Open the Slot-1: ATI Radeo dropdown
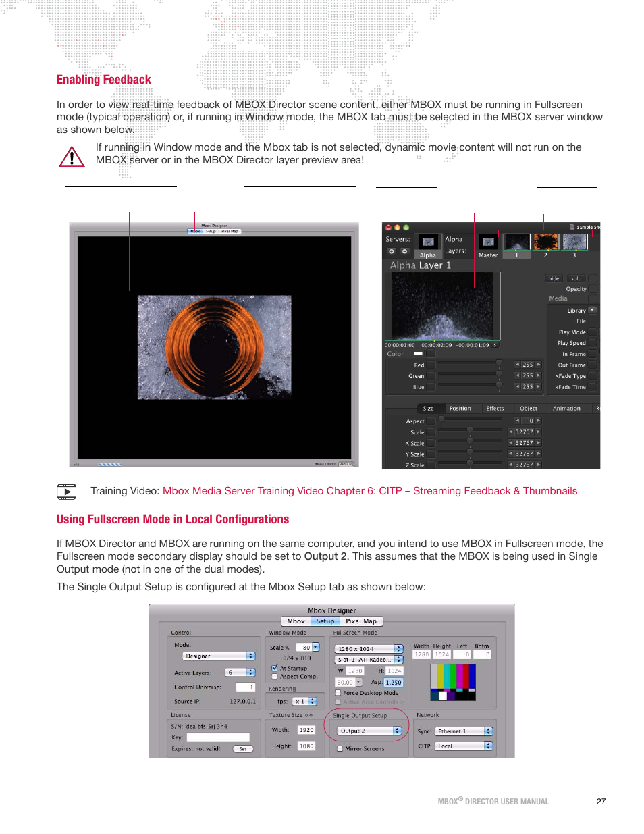Image resolution: width=644 pixels, height=834 pixels. click(369, 660)
